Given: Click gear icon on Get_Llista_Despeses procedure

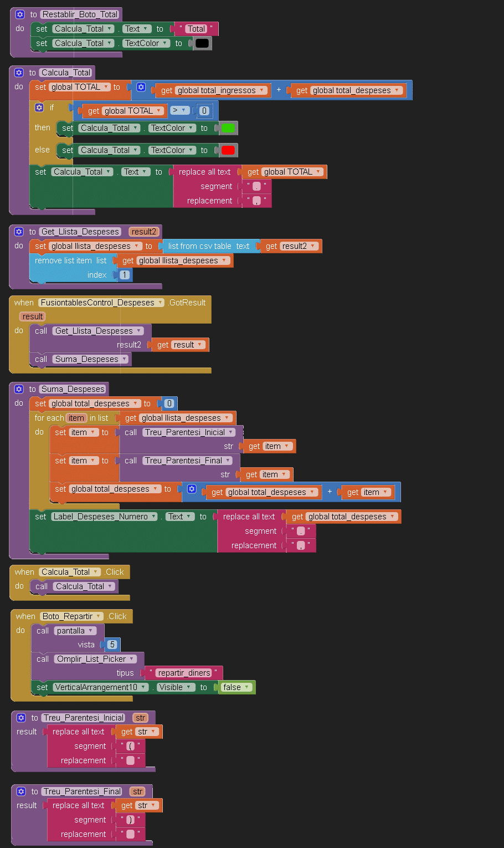Looking at the screenshot, I should [x=19, y=232].
